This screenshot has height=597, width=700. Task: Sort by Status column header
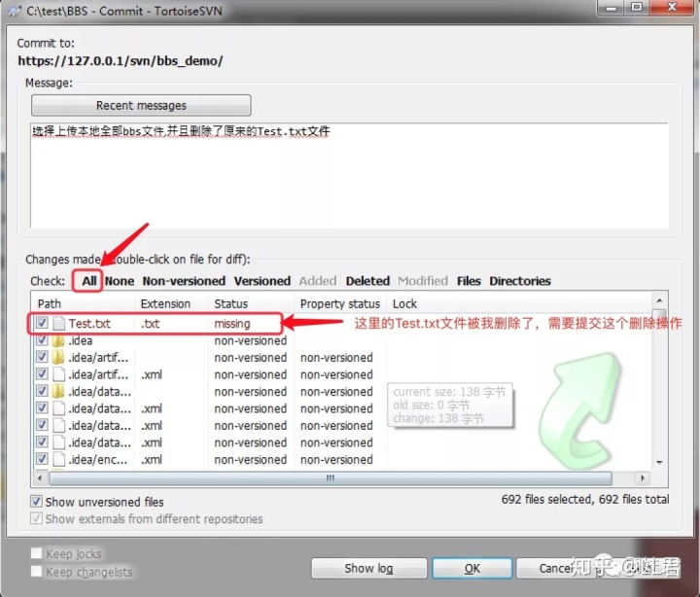click(x=252, y=303)
